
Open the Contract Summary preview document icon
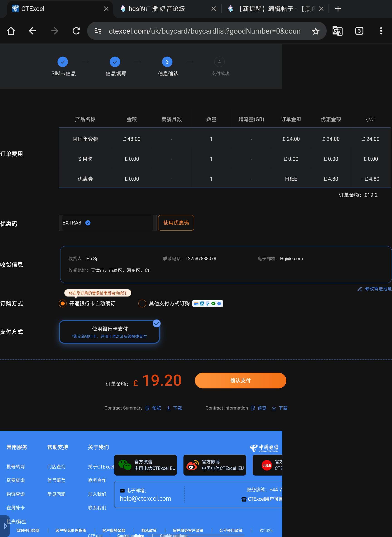point(148,408)
